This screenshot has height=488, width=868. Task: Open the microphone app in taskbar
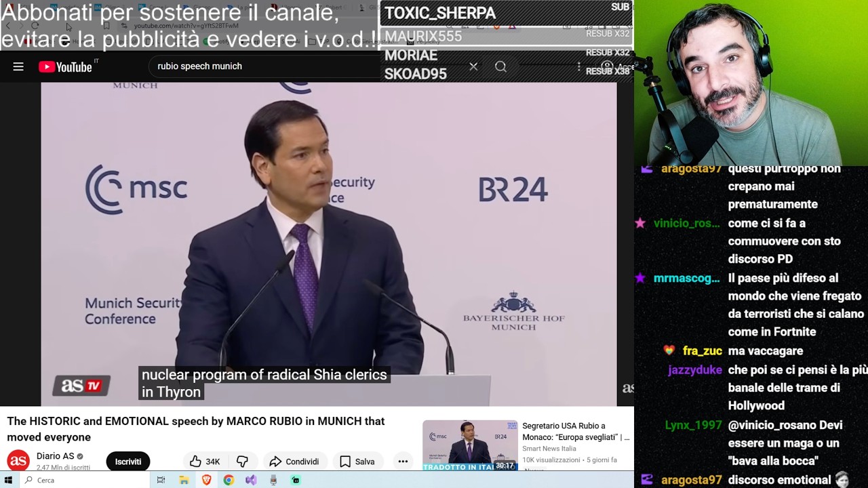[x=273, y=480]
